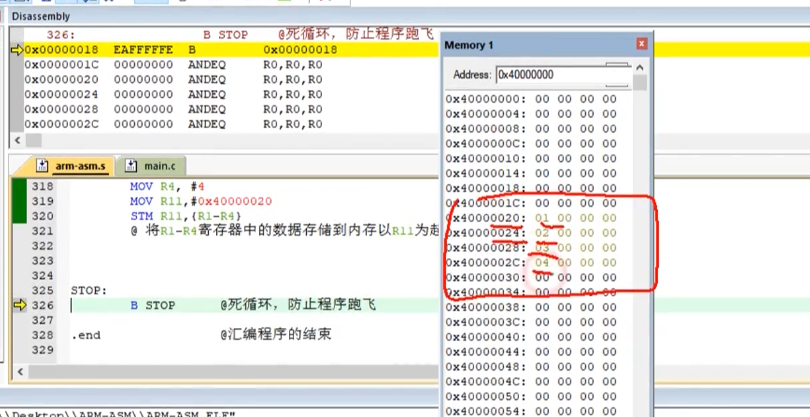This screenshot has height=417, width=810.
Task: Click memory row 0x40000008
Action: pos(531,129)
